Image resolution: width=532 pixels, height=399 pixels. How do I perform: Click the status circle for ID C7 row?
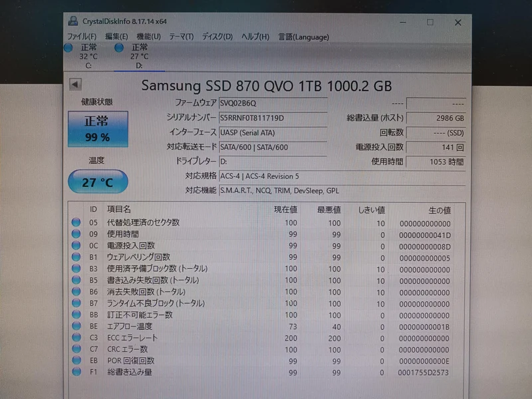[76, 348]
